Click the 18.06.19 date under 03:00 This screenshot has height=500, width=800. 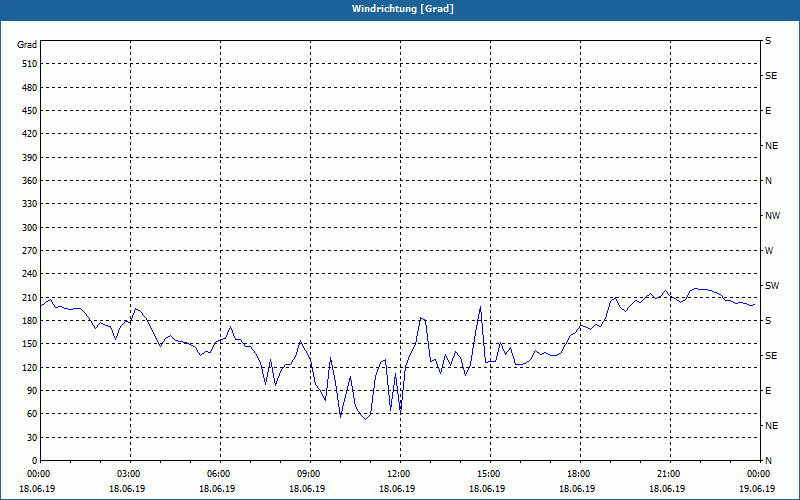pos(127,489)
